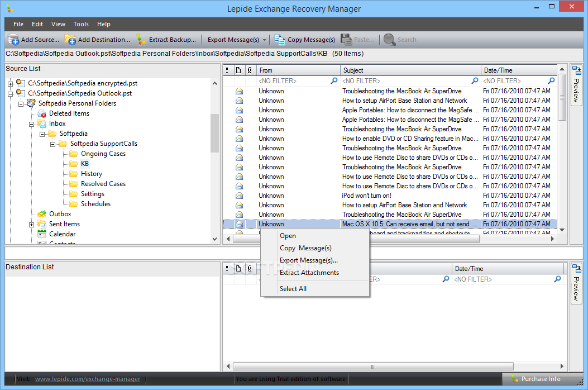Click the Paste toolbar icon
This screenshot has width=588, height=390.
click(346, 40)
